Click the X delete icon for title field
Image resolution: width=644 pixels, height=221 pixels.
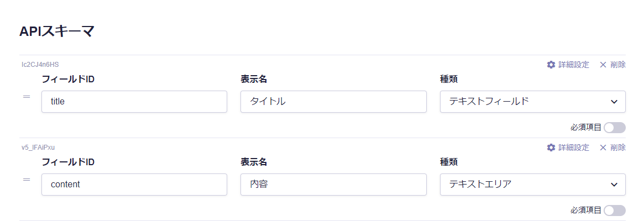pyautogui.click(x=603, y=65)
